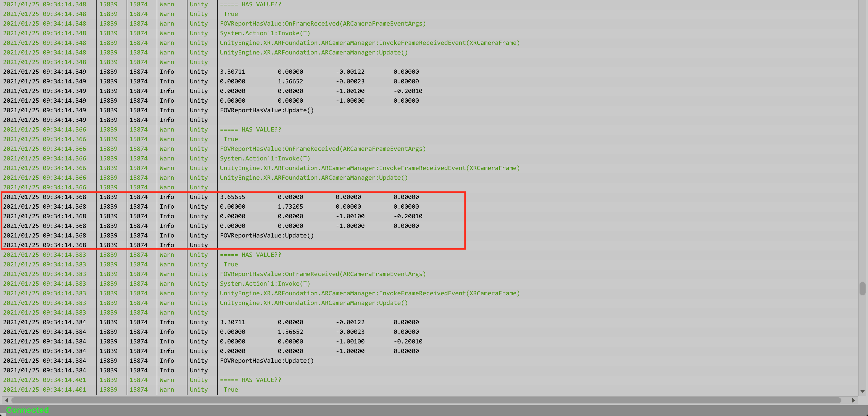Click the vertical scrollbar thumb
Image resolution: width=868 pixels, height=416 pixels.
(x=862, y=288)
